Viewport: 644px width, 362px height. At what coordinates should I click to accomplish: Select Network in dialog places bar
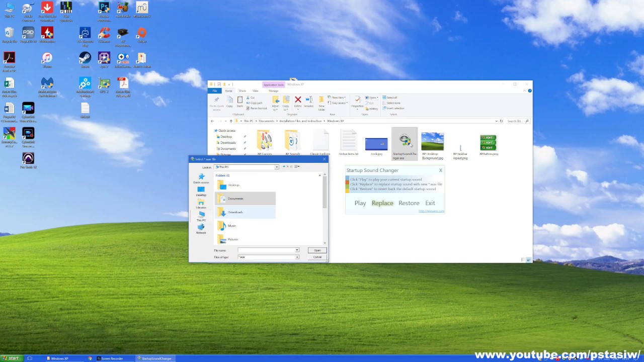(201, 229)
